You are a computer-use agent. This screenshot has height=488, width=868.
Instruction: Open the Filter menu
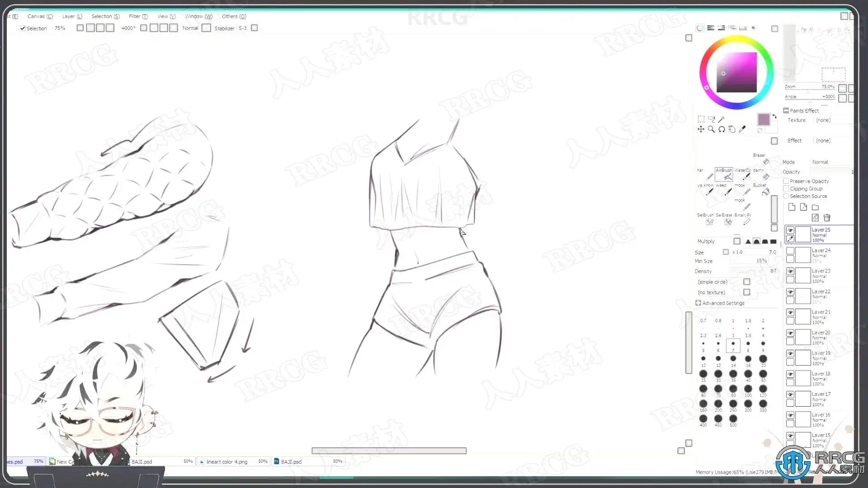coord(137,16)
